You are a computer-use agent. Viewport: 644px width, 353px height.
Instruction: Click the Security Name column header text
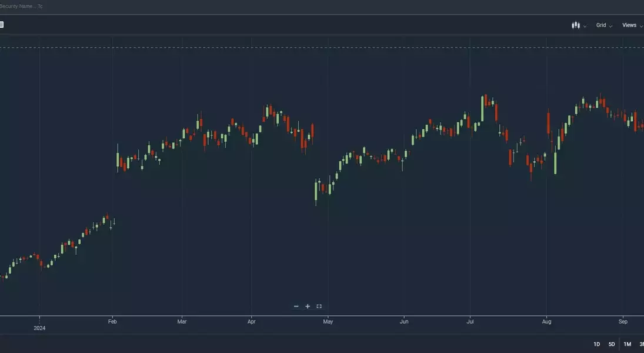point(18,6)
